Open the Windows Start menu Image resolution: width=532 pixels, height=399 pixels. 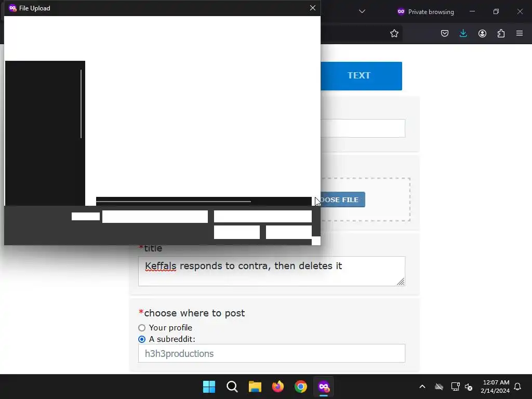[209, 387]
